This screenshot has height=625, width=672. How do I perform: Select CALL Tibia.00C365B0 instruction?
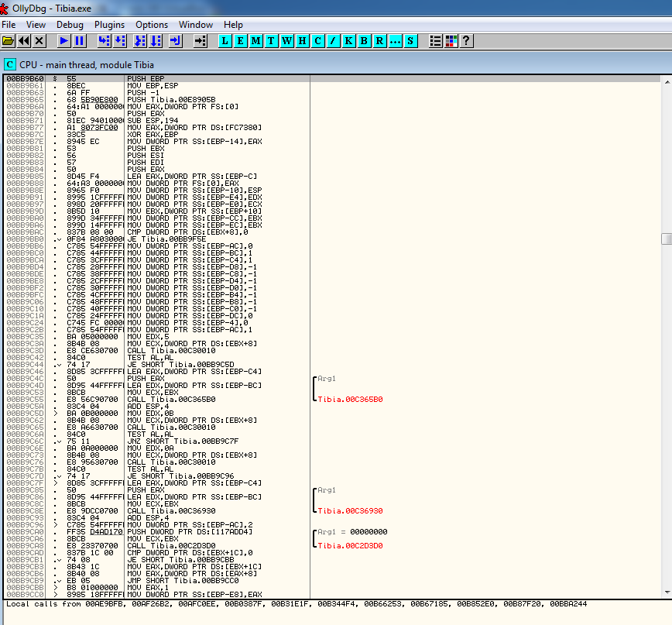pyautogui.click(x=171, y=400)
